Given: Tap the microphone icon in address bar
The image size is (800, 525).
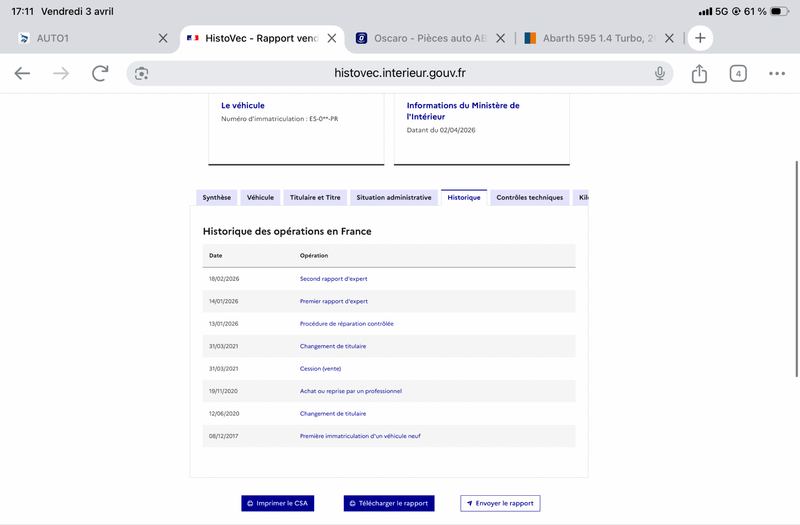Looking at the screenshot, I should click(660, 73).
